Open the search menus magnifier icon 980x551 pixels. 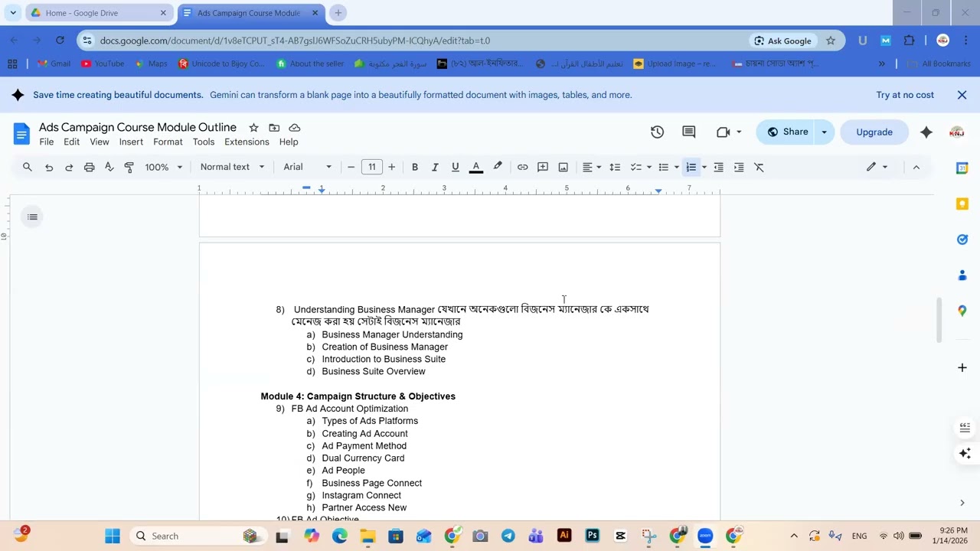click(28, 167)
